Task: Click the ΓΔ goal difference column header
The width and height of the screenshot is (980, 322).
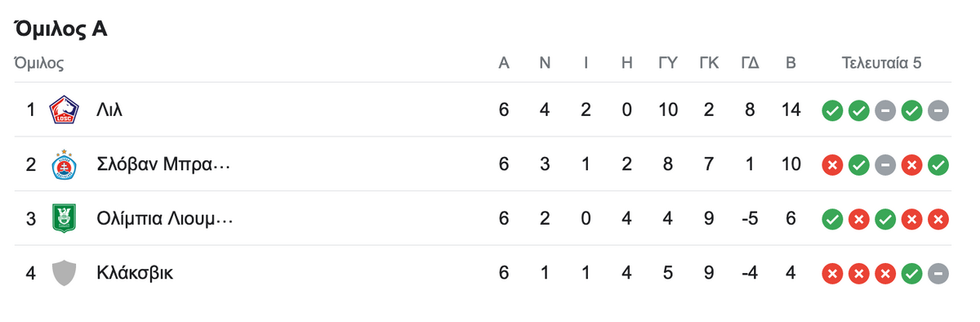Action: tap(750, 63)
